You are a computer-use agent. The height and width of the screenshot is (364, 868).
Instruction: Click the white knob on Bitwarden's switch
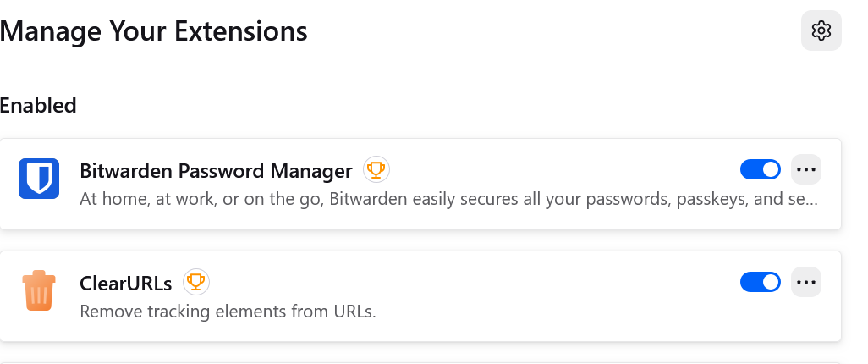click(770, 170)
